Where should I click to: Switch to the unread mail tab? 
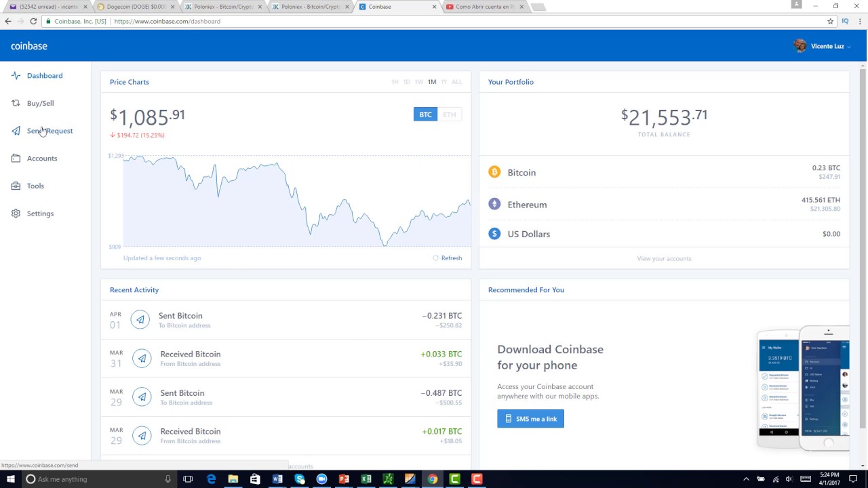click(x=47, y=7)
